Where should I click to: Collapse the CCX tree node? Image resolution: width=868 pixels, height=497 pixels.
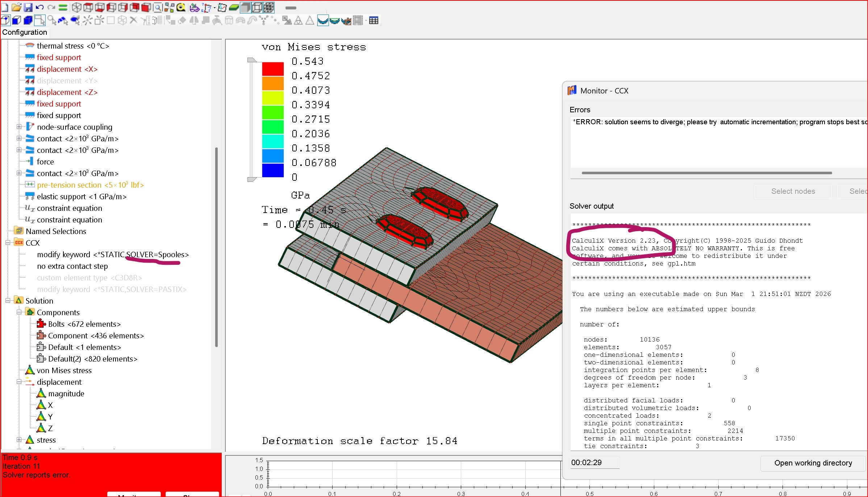click(x=8, y=243)
